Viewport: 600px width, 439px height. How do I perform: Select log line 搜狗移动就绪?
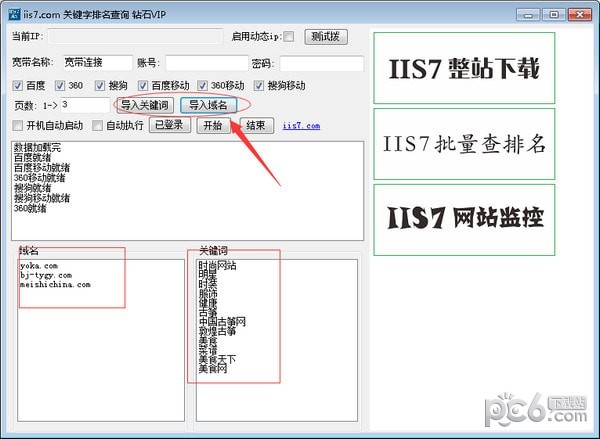tap(42, 198)
